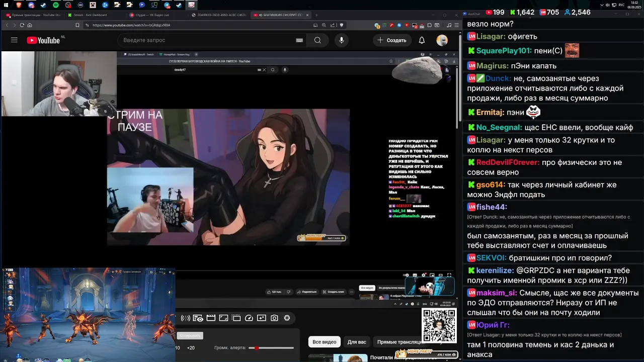Run search with magnifier button
Screen dimensions: 644x362
point(317,40)
